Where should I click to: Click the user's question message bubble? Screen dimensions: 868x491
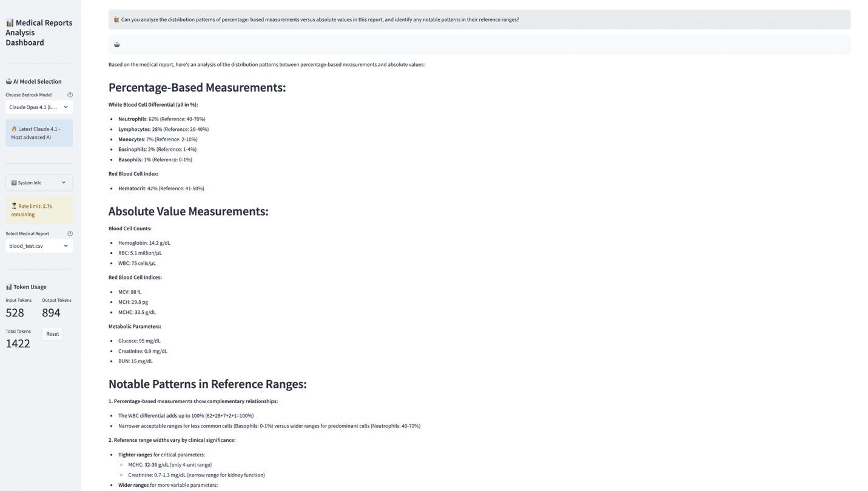click(479, 19)
